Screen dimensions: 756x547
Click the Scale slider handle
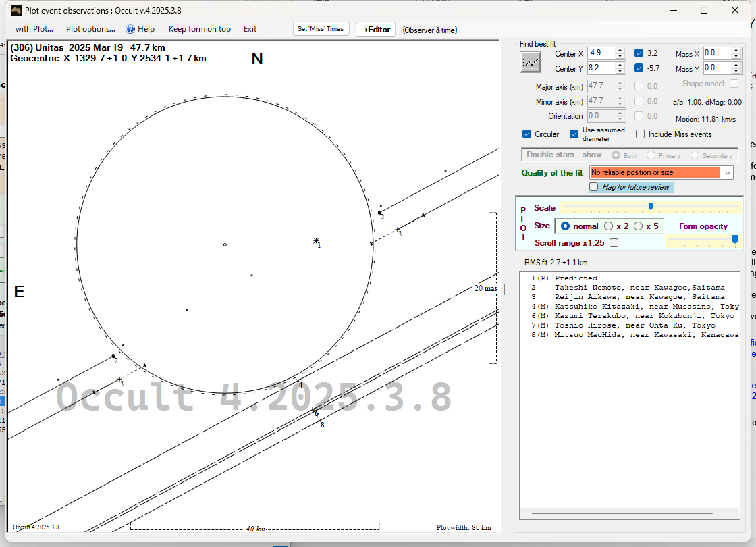[650, 207]
